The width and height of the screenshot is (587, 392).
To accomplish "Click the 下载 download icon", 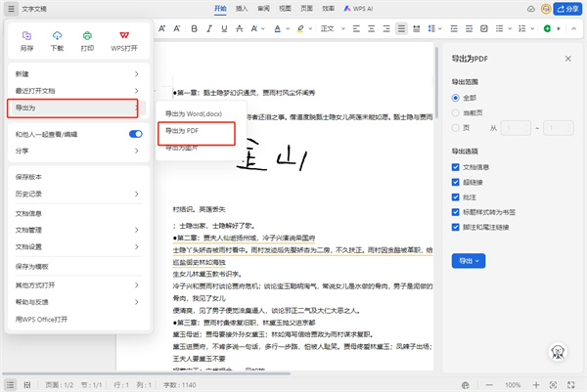I will tap(57, 35).
